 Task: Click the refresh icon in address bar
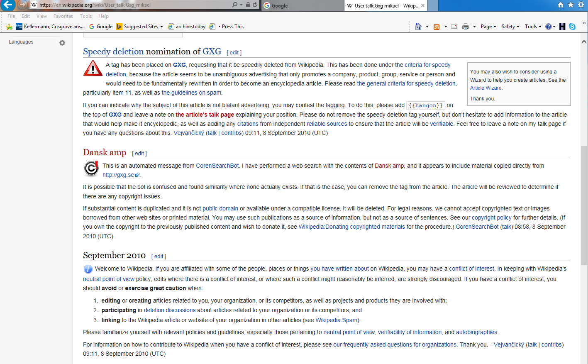tap(255, 5)
